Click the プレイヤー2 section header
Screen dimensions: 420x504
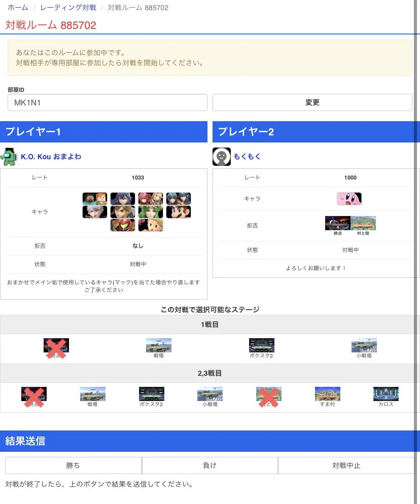pyautogui.click(x=316, y=132)
